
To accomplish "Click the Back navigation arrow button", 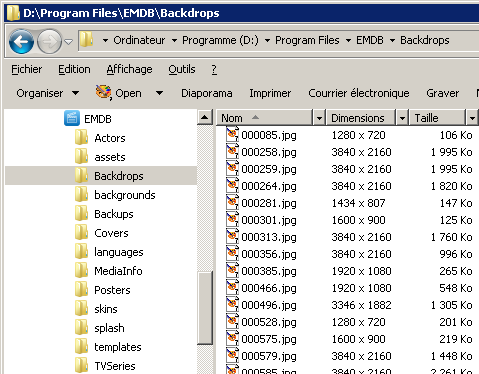I will [x=21, y=42].
